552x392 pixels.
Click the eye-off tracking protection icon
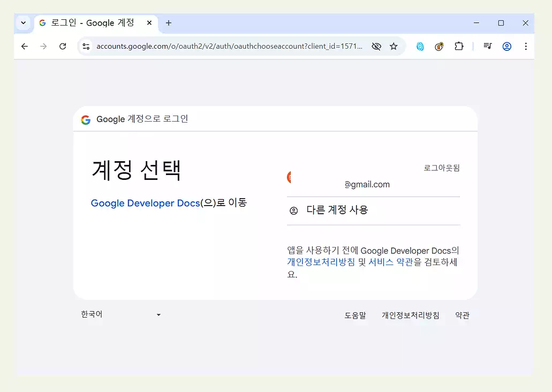[x=376, y=46]
